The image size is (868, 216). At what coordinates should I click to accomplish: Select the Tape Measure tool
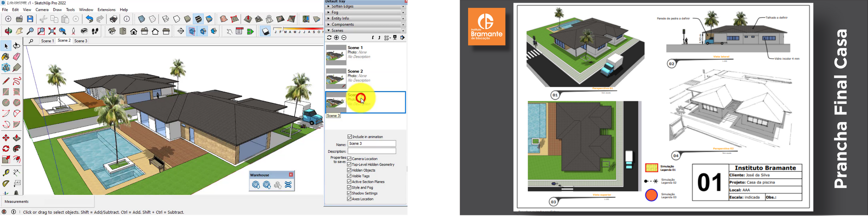coord(6,173)
